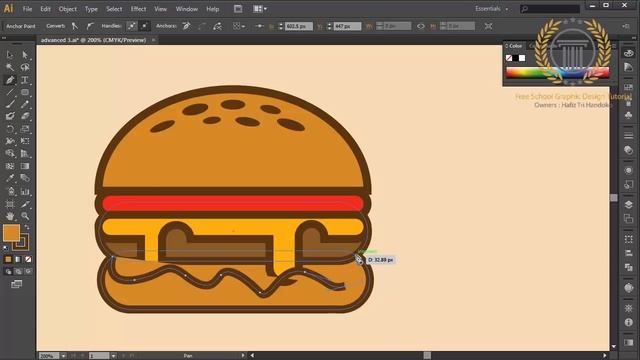
Task: Pick the Lasso tool
Action: (x=25, y=67)
